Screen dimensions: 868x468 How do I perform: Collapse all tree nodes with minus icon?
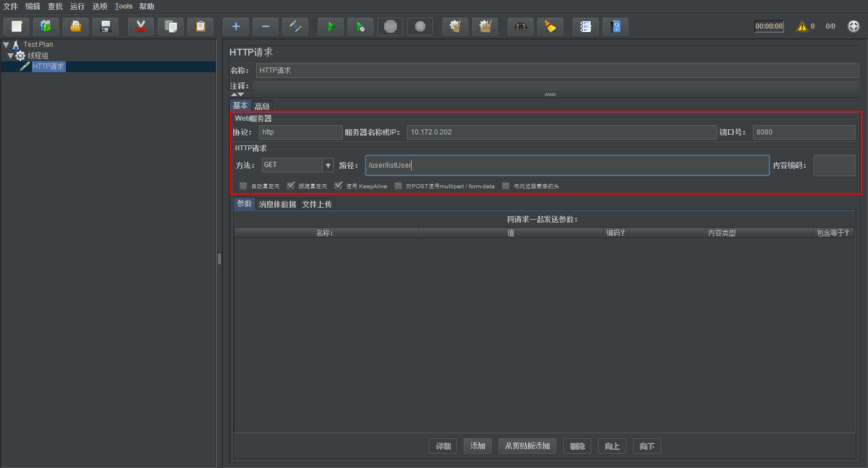coord(265,26)
